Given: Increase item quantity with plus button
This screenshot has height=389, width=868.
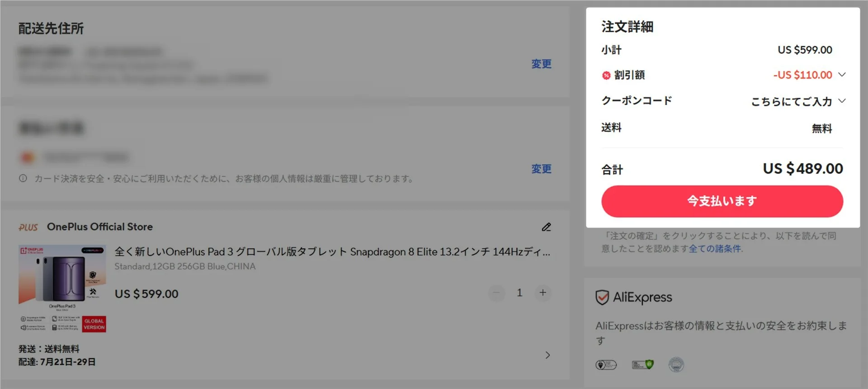Looking at the screenshot, I should (542, 293).
